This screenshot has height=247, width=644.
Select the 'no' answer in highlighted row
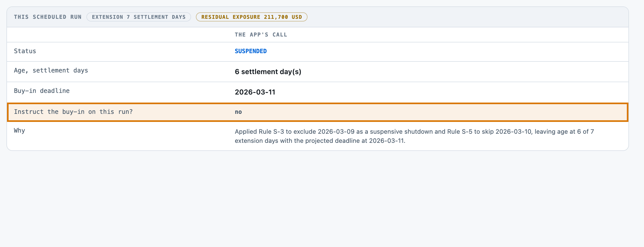pyautogui.click(x=238, y=112)
